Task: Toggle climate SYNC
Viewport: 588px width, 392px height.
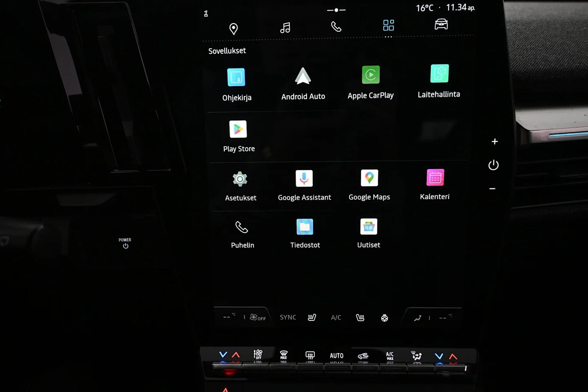Action: click(x=288, y=317)
